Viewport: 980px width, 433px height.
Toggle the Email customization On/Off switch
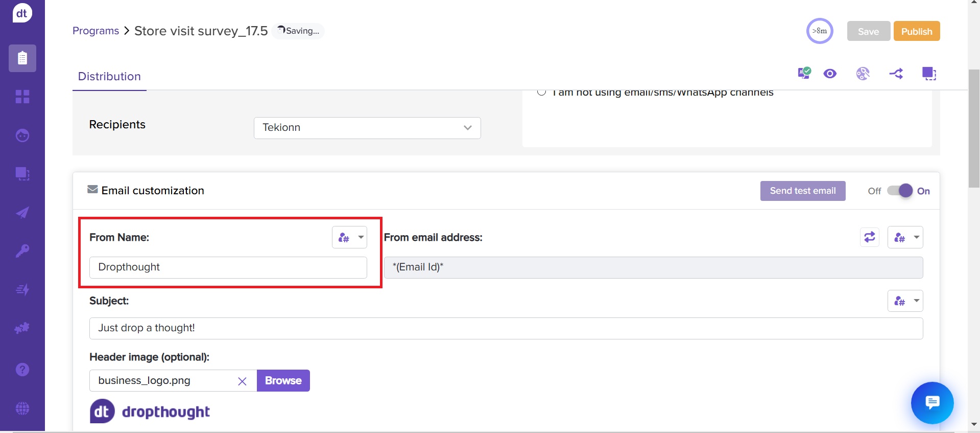tap(900, 191)
